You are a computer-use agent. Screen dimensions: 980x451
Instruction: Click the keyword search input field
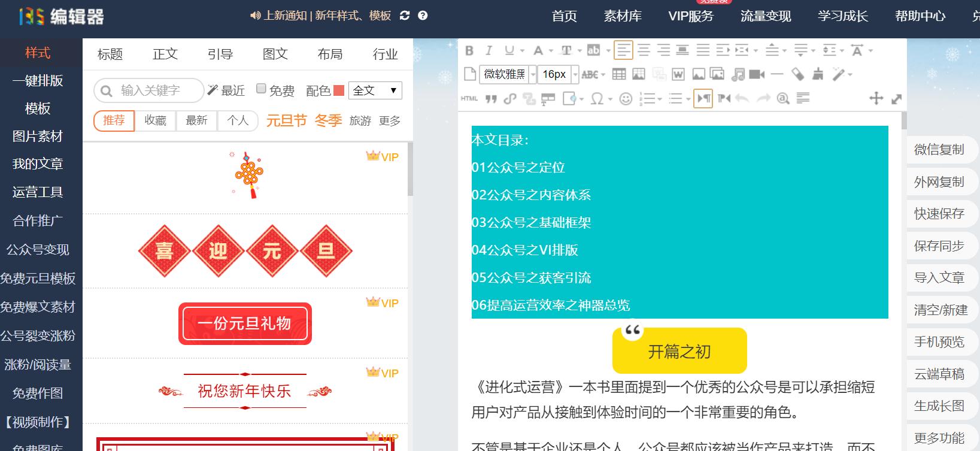(149, 90)
